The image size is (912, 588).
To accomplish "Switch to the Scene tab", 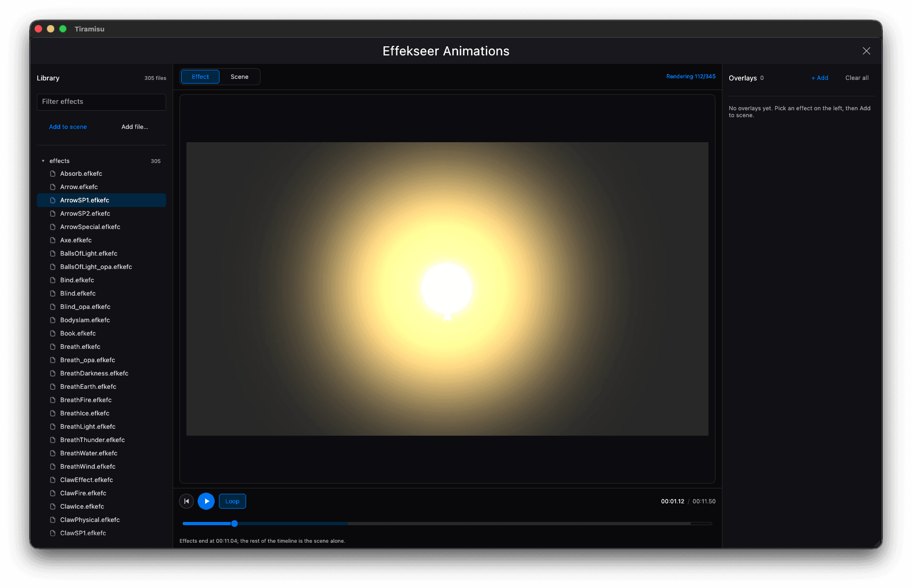I will coord(239,77).
